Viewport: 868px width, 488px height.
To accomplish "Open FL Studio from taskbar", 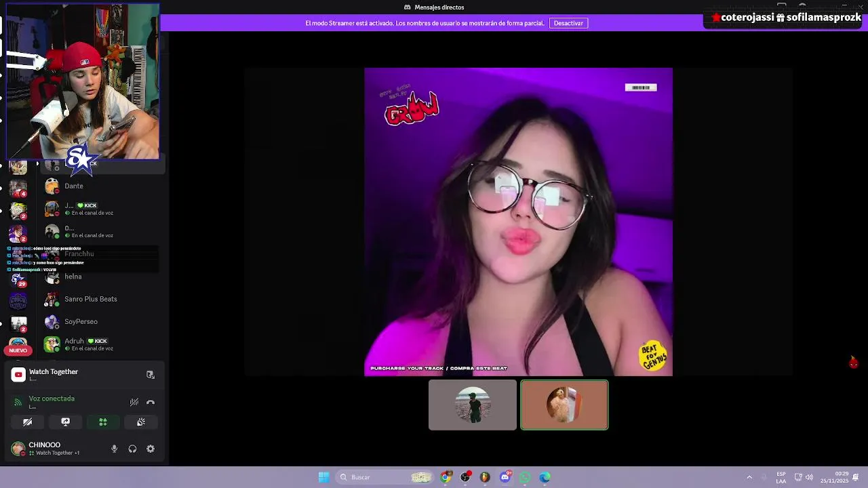I will click(485, 477).
